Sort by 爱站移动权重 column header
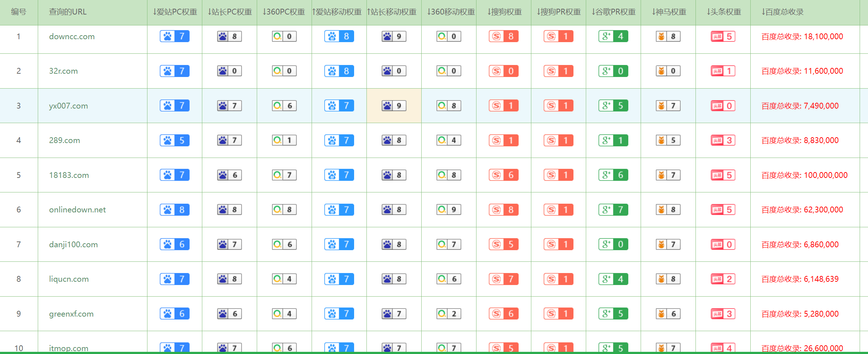 337,12
